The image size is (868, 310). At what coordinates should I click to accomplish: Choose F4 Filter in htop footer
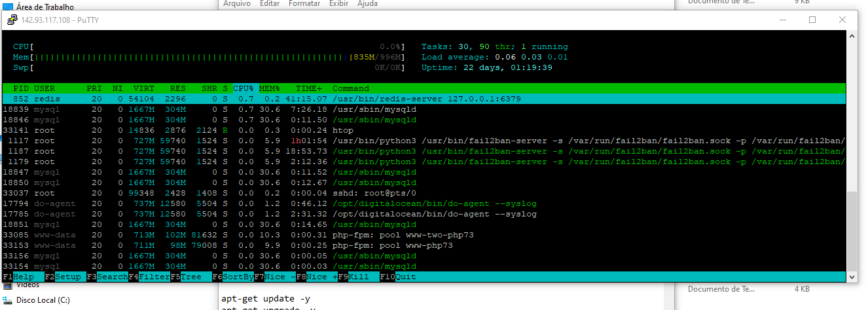pyautogui.click(x=149, y=277)
